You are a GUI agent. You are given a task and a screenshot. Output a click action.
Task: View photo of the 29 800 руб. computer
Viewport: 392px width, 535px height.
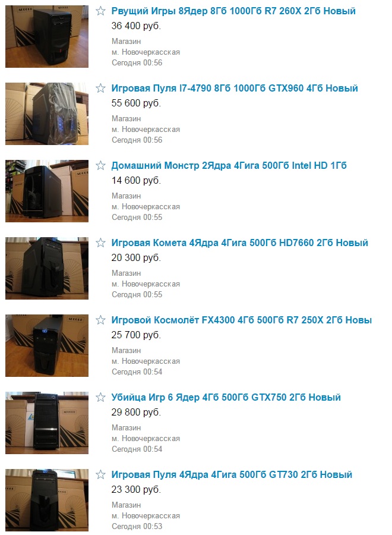pos(47,423)
